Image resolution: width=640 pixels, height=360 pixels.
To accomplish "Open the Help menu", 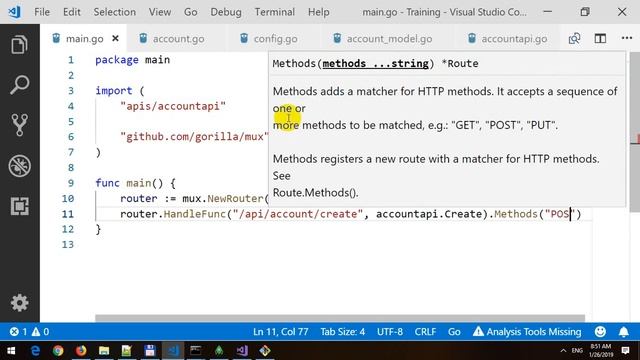I will (x=319, y=12).
